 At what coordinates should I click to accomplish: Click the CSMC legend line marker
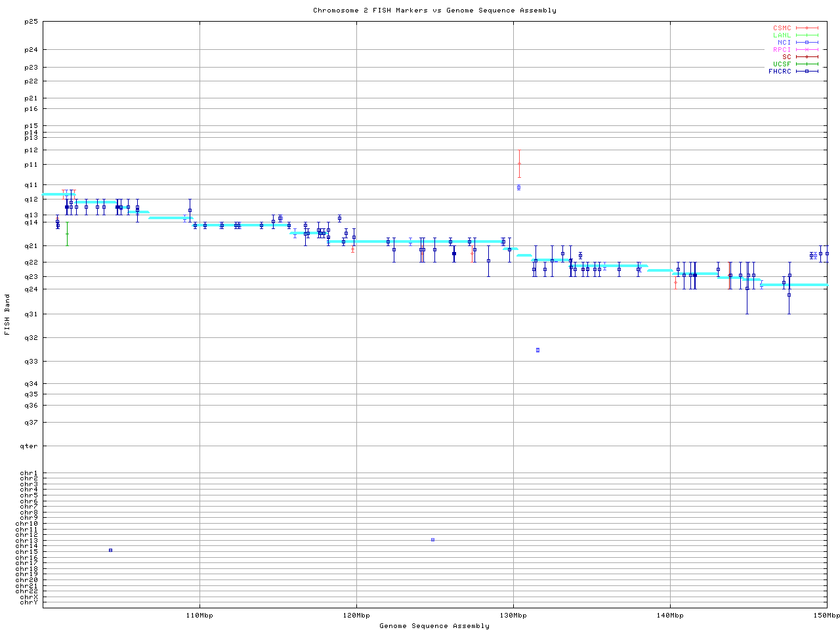[x=807, y=28]
